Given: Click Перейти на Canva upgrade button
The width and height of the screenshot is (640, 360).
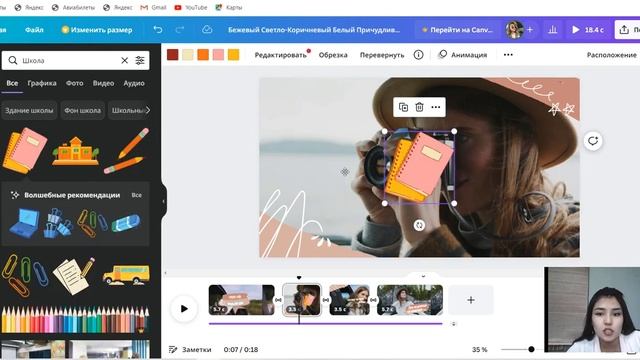Looking at the screenshot, I should click(458, 30).
